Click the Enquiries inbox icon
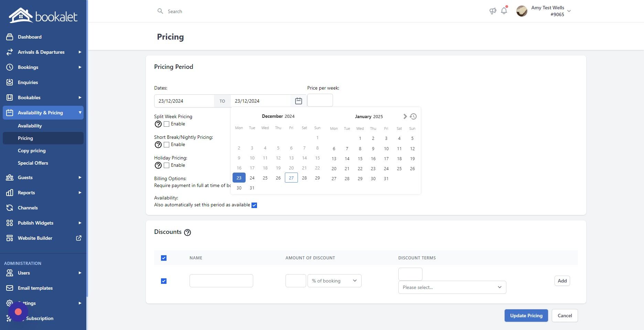 click(x=10, y=82)
